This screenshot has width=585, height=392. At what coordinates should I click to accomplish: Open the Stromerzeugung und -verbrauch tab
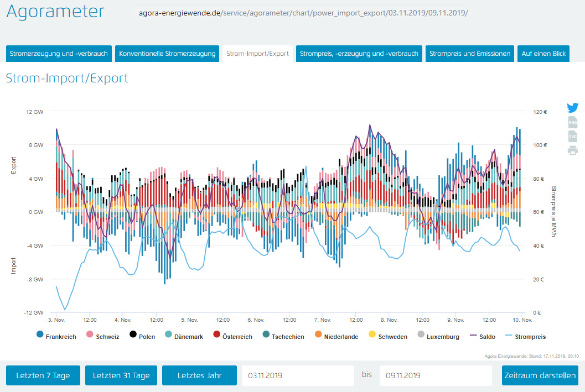59,54
